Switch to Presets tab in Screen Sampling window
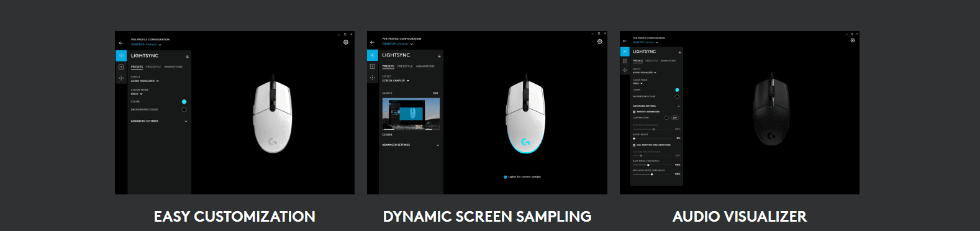The width and height of the screenshot is (980, 231). [x=388, y=66]
